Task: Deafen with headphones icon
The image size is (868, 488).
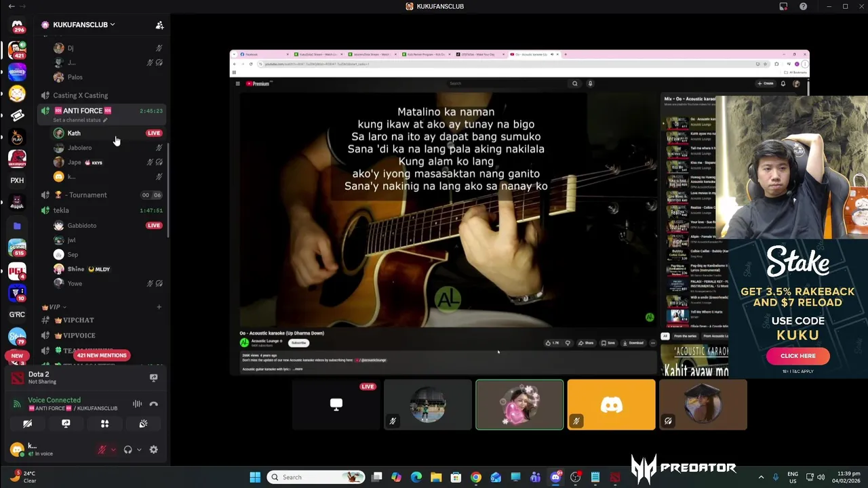Action: [127, 450]
